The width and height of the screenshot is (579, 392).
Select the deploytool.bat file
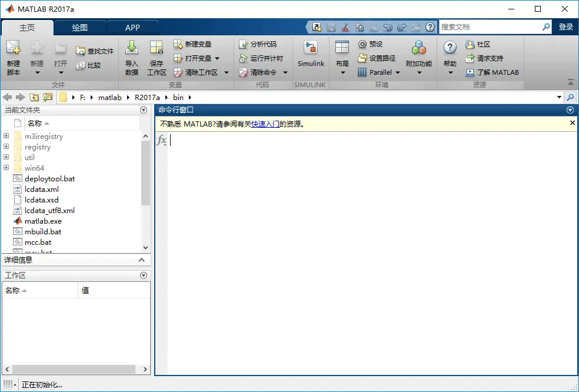point(49,179)
